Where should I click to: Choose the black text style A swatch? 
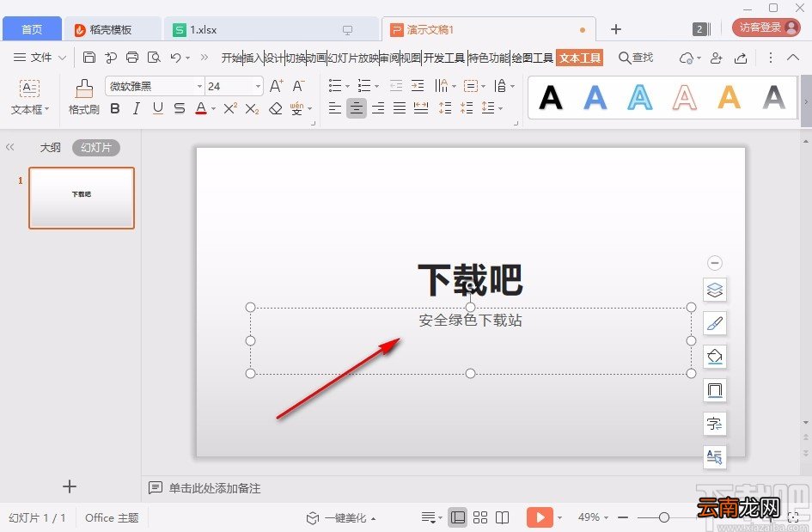[x=551, y=97]
